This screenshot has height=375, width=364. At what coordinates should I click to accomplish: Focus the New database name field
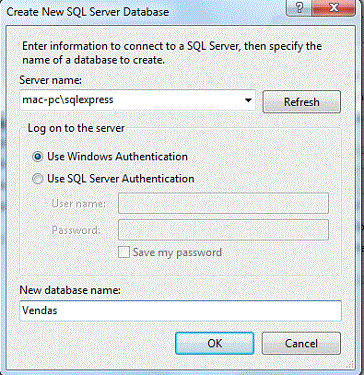(180, 311)
